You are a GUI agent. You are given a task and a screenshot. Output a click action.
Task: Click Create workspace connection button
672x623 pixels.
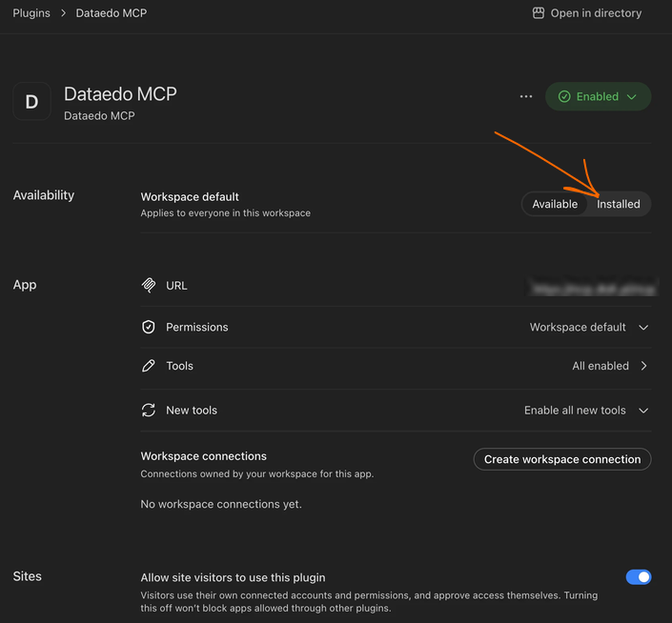pos(562,459)
